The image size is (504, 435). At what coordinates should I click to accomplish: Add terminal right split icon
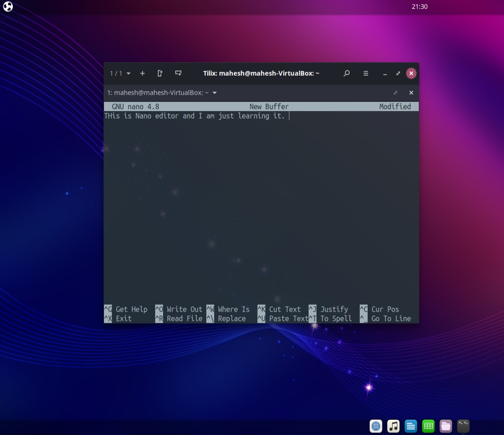click(x=160, y=73)
